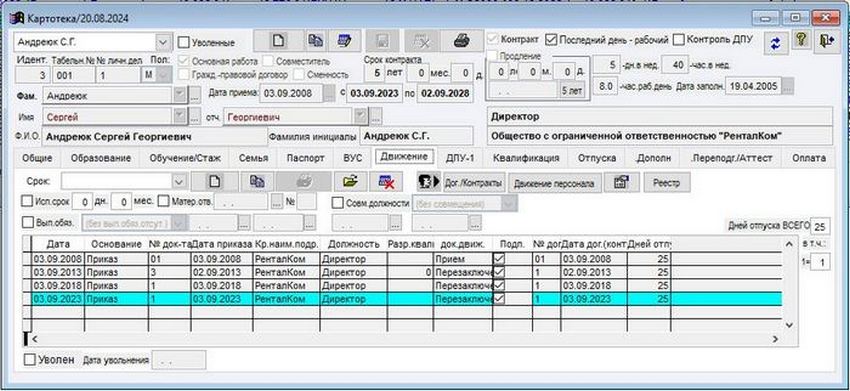
Task: Click the Табельн.№ field containing 001
Action: pos(73,75)
